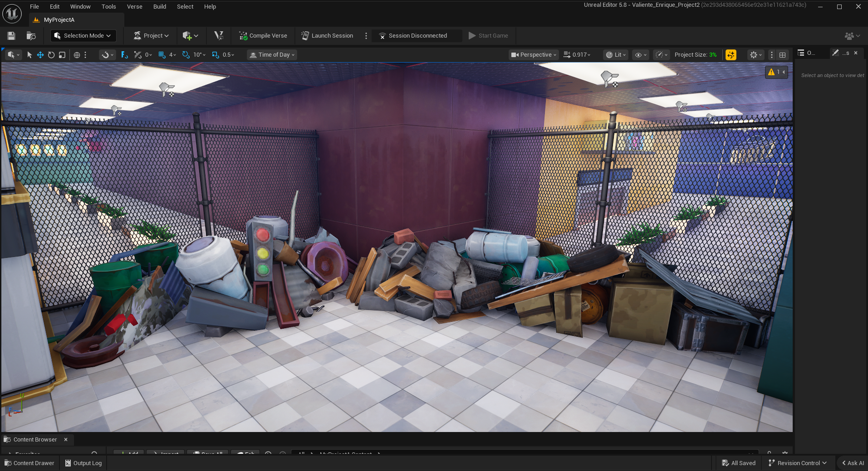Switch to the Content Browser tab
The height and width of the screenshot is (471, 868).
tap(35, 440)
